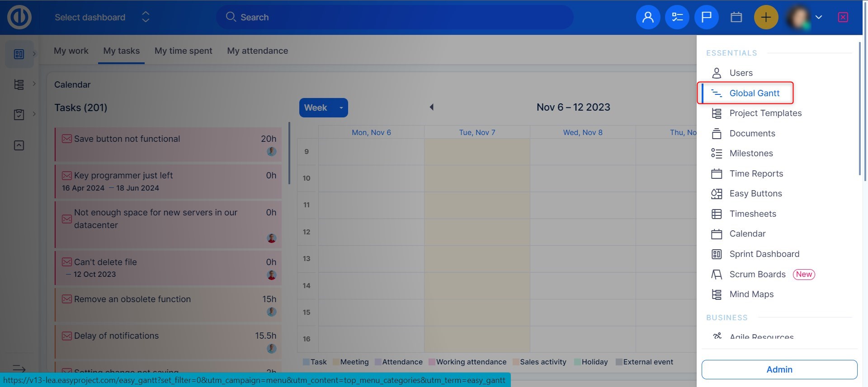
Task: Click the Easy Project logo
Action: (x=19, y=17)
